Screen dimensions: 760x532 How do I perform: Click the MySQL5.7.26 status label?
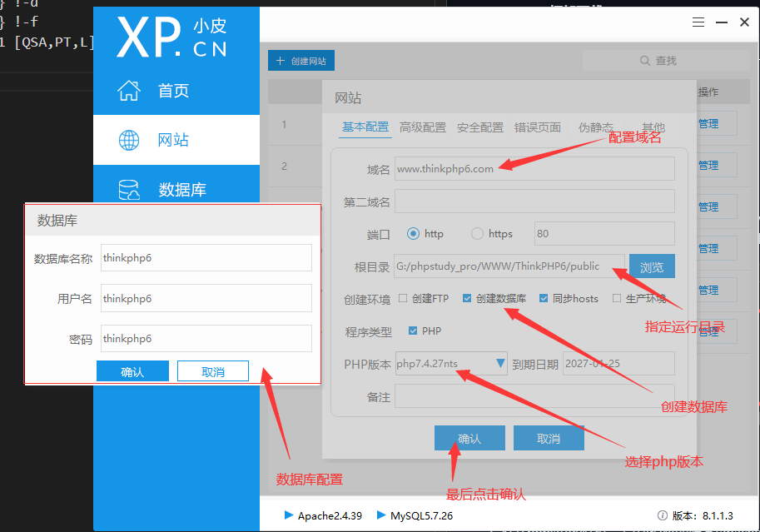tap(422, 515)
